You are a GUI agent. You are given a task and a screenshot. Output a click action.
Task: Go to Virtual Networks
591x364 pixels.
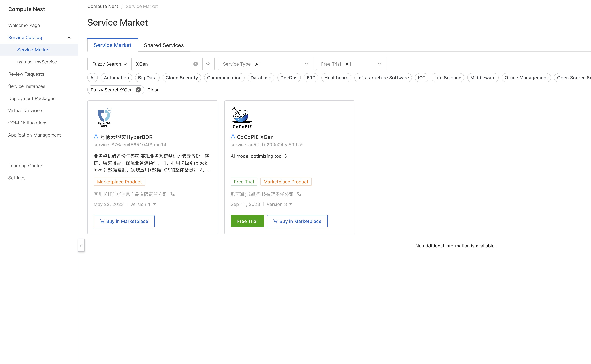pyautogui.click(x=26, y=110)
